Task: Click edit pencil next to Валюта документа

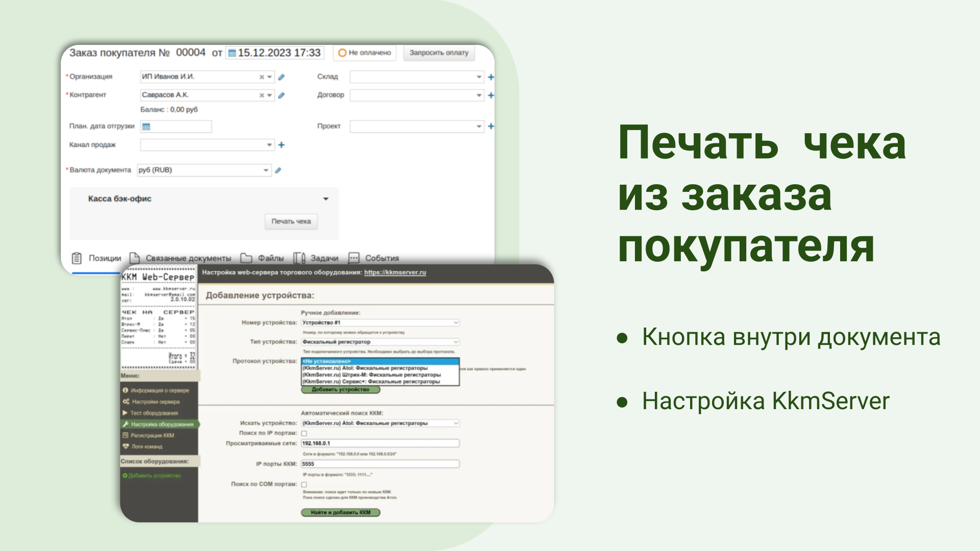Action: coord(278,170)
